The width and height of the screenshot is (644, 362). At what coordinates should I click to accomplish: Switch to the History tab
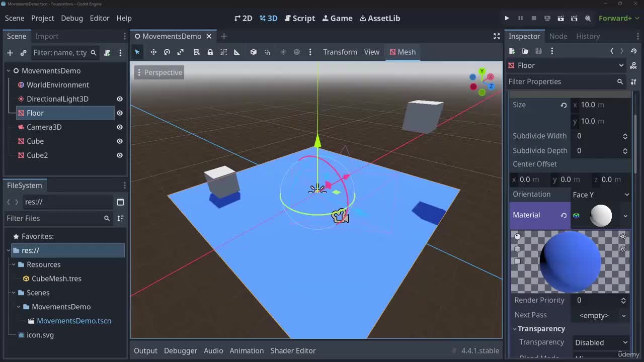pyautogui.click(x=588, y=36)
